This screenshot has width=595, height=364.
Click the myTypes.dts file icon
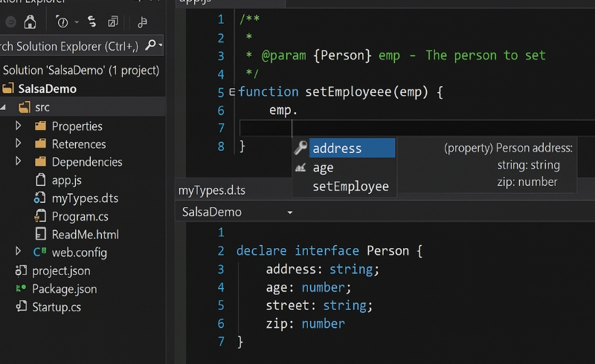point(39,198)
